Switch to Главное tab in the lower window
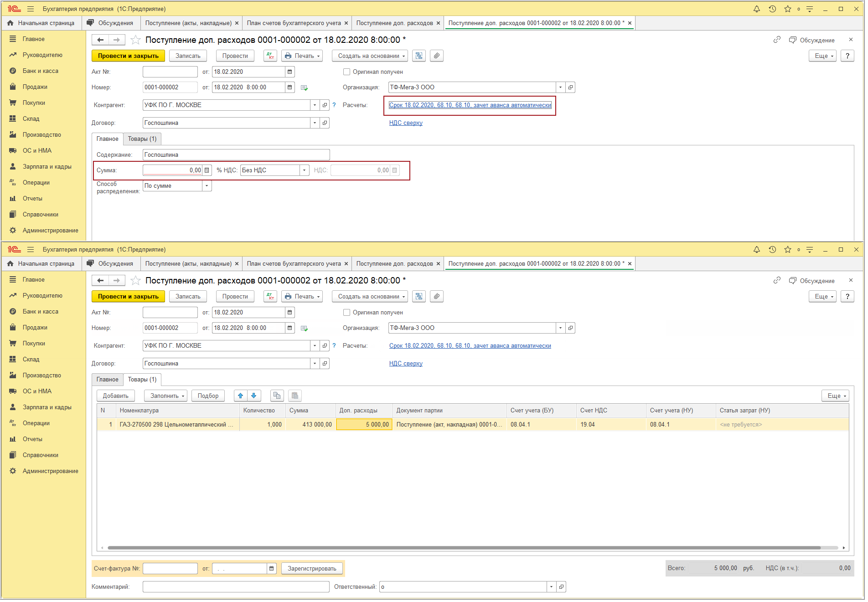 (x=108, y=380)
